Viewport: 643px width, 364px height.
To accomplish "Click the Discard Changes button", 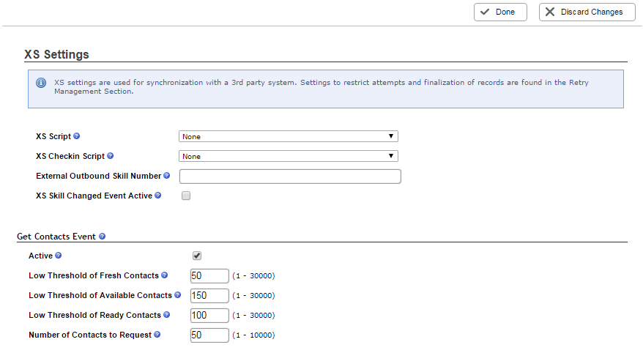I will [587, 12].
